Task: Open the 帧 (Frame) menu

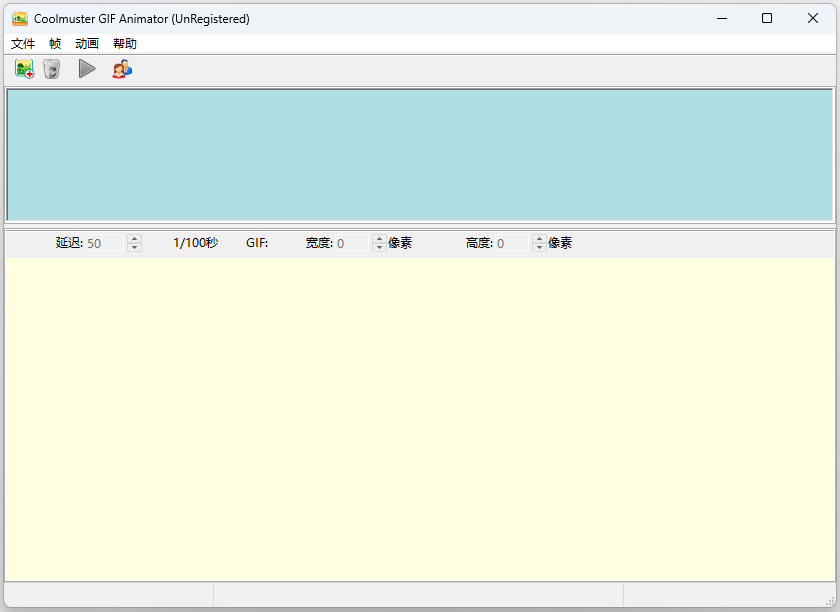Action: [x=55, y=43]
